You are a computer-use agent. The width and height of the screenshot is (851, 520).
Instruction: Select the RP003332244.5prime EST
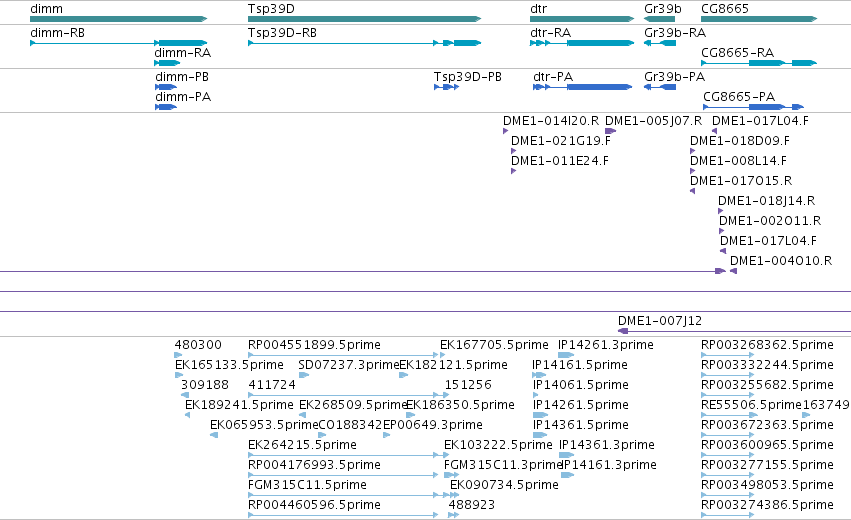coord(727,375)
